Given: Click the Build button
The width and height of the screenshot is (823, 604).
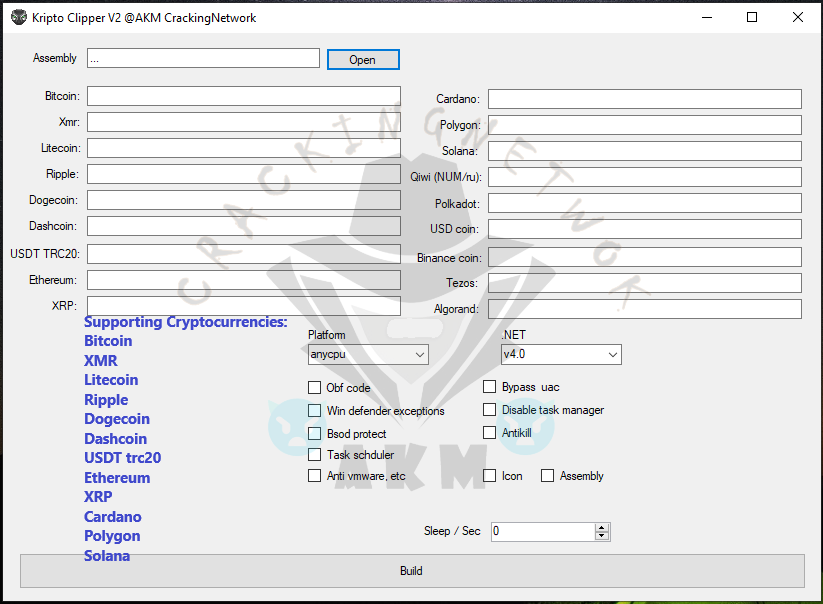Looking at the screenshot, I should point(411,571).
